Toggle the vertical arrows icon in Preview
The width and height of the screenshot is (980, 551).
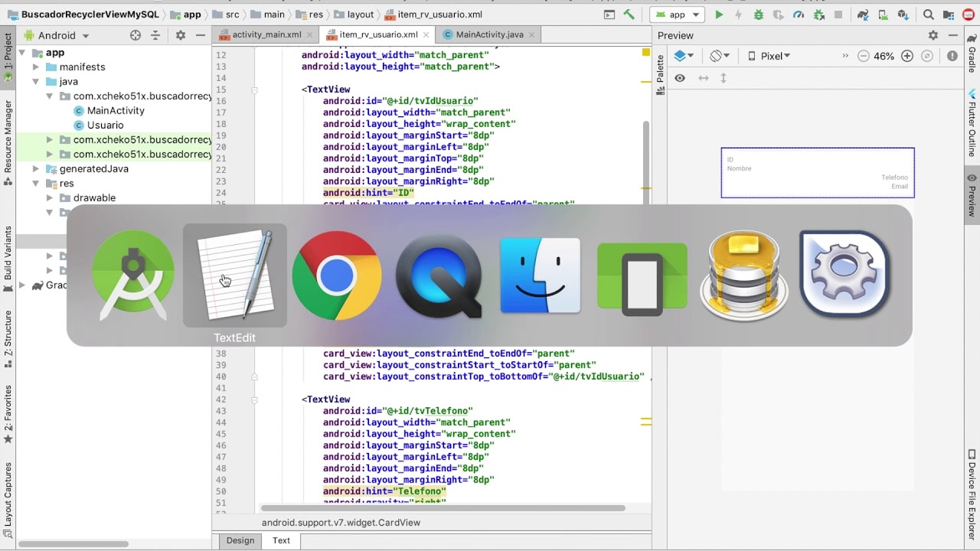723,78
